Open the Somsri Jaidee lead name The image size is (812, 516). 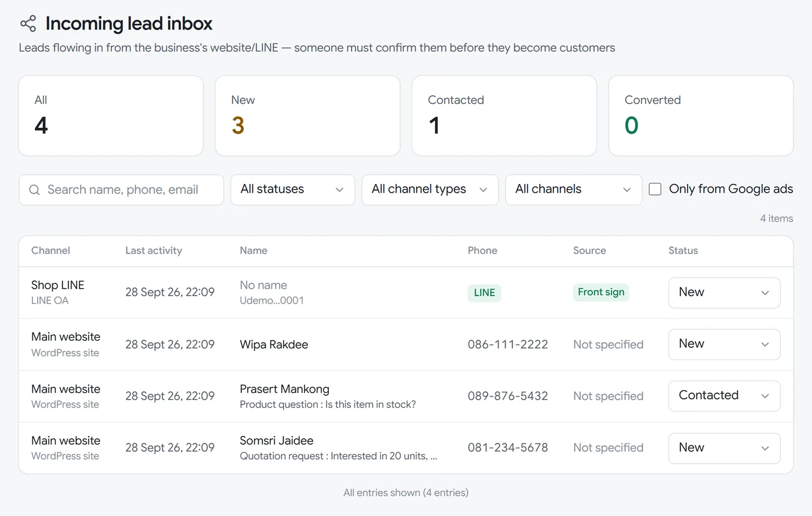pyautogui.click(x=277, y=441)
